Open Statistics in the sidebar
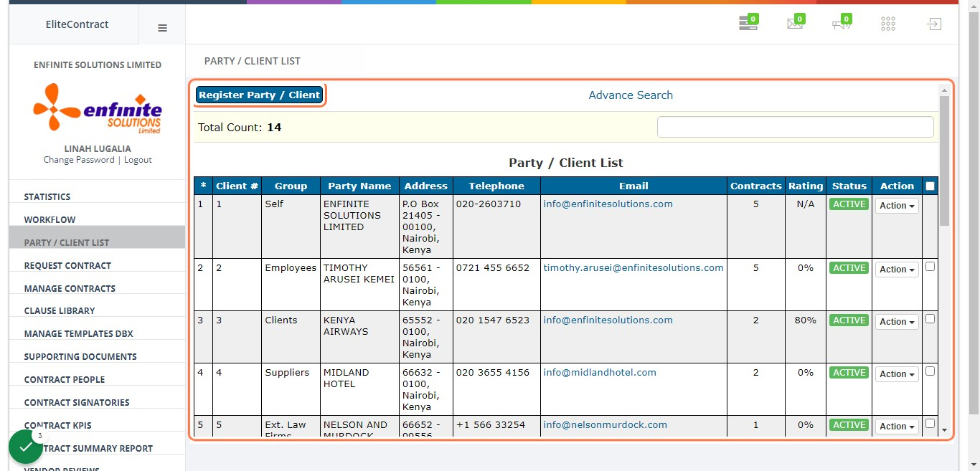 coord(47,196)
